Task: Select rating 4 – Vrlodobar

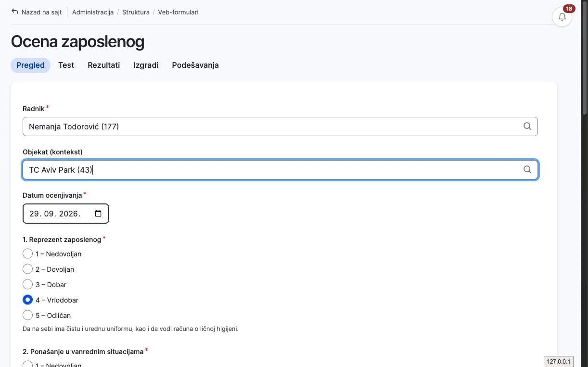Action: tap(27, 300)
